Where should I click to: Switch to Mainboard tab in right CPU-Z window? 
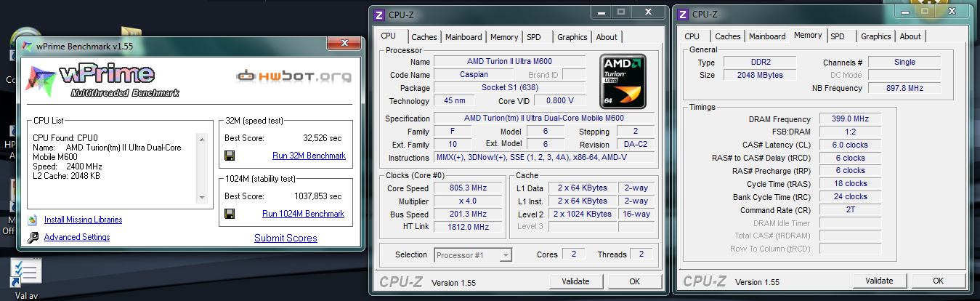pos(767,36)
